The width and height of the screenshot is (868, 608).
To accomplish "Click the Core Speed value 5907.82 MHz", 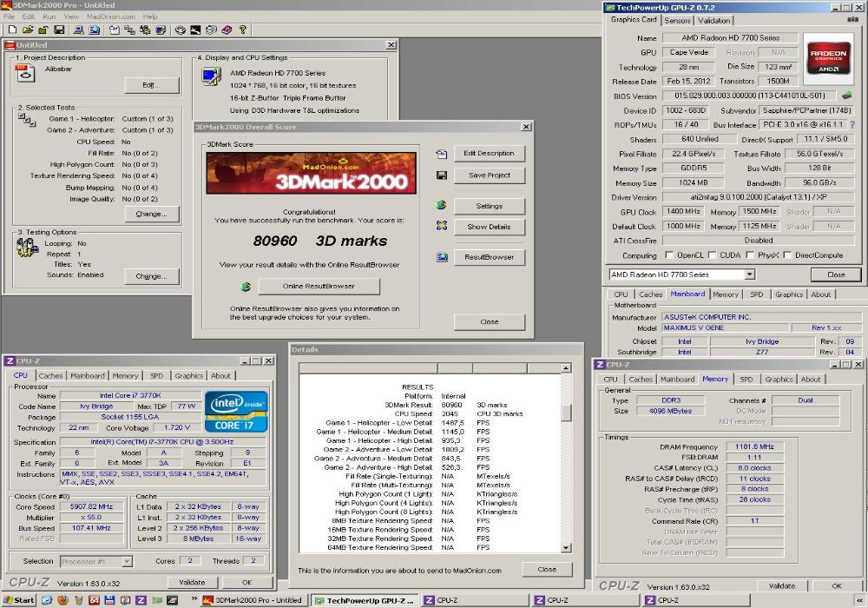I will coord(91,506).
